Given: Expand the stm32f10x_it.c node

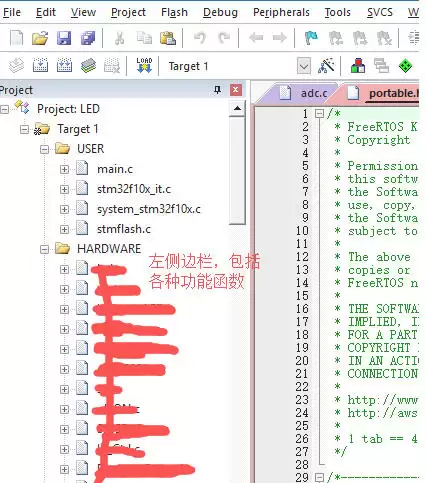Looking at the screenshot, I should (x=64, y=189).
